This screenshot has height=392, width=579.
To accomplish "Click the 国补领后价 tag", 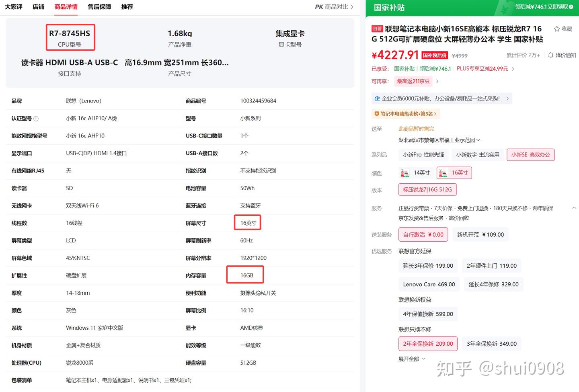I will click(435, 55).
